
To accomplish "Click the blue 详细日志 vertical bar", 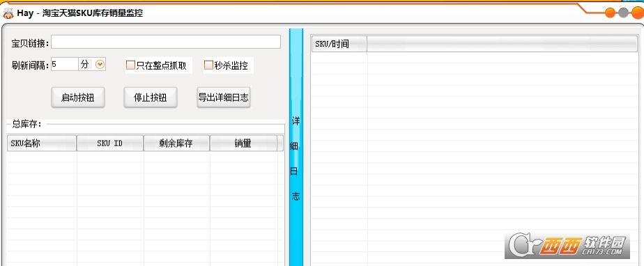I will (296, 147).
